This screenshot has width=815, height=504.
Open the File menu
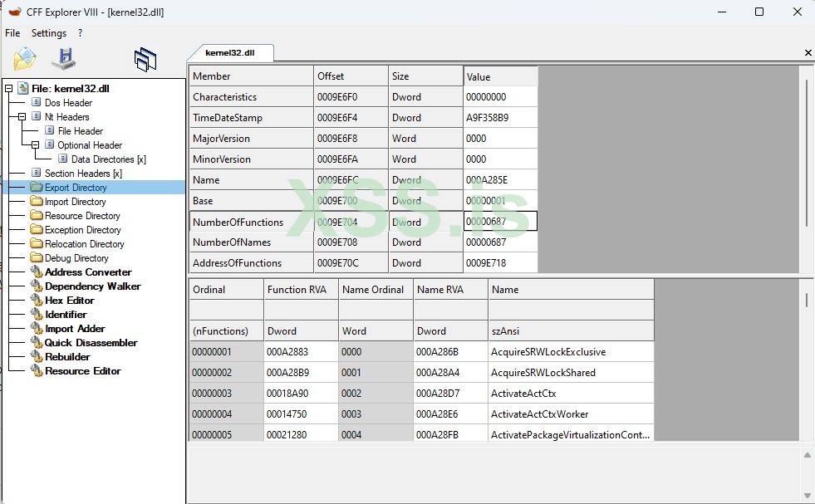[12, 33]
